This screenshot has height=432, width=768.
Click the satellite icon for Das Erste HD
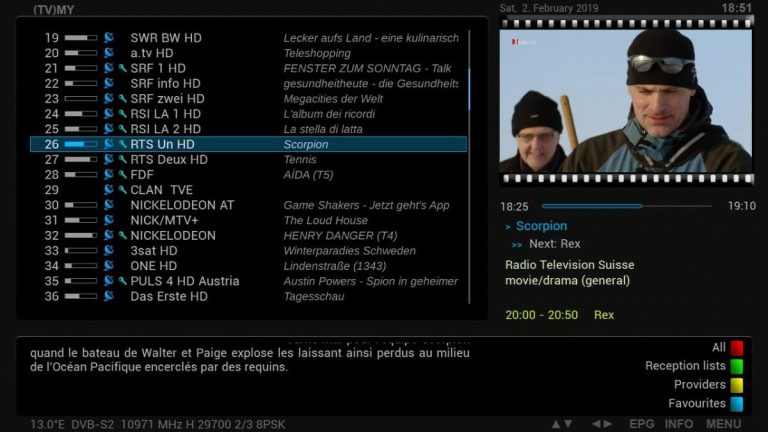[109, 295]
